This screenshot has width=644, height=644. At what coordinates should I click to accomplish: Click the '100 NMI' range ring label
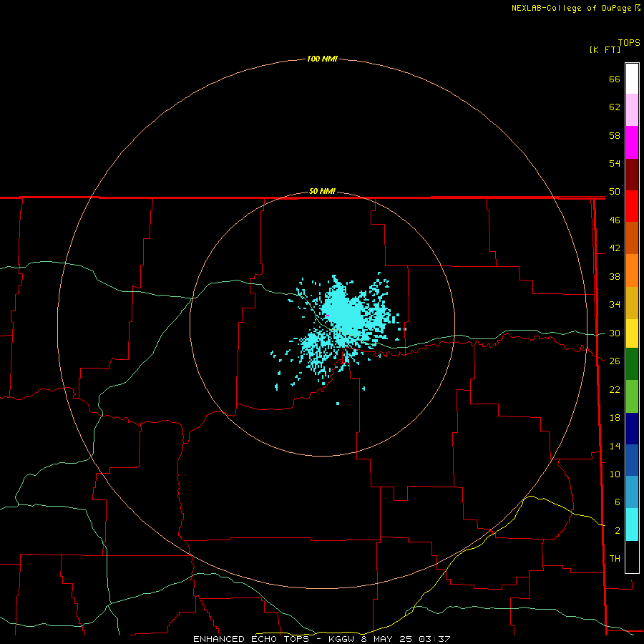322,59
